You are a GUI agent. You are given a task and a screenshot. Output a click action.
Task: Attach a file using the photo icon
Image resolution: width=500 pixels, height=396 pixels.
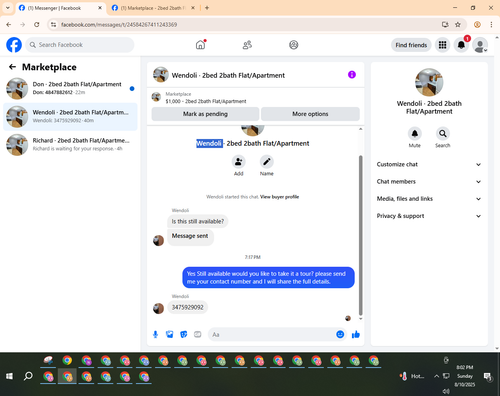[170, 334]
